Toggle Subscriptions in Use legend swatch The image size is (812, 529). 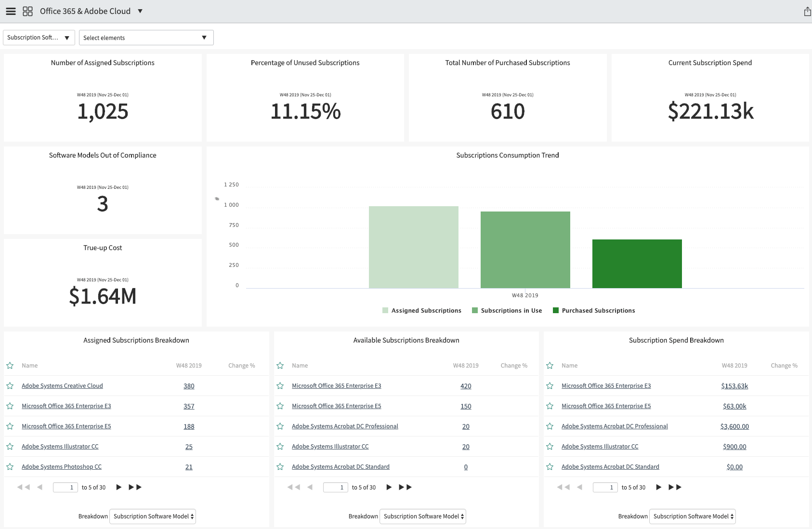pos(475,310)
